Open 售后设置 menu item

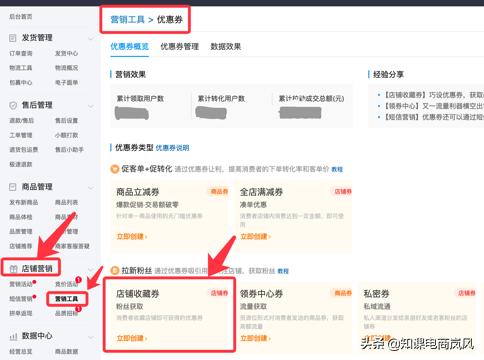click(x=66, y=121)
